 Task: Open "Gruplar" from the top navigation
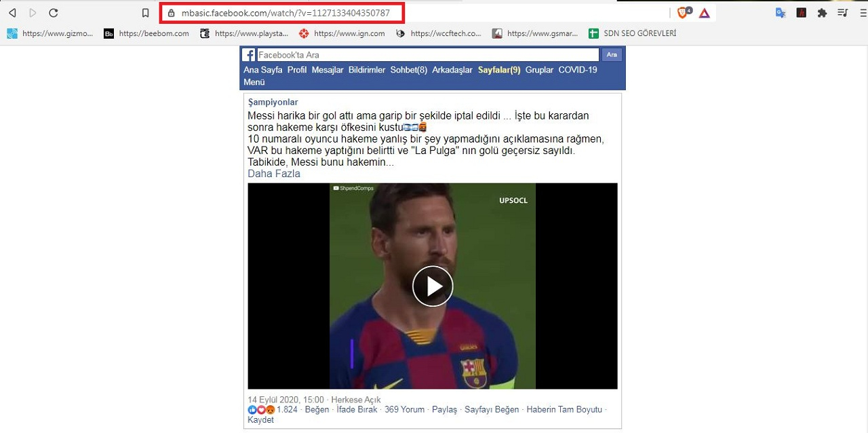coord(539,69)
